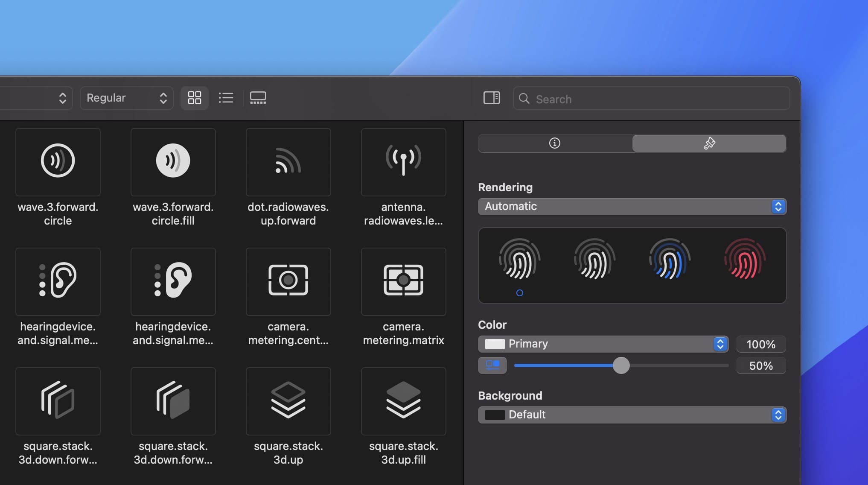The height and width of the screenshot is (485, 868).
Task: Toggle the inspector sidebar
Action: 492,98
